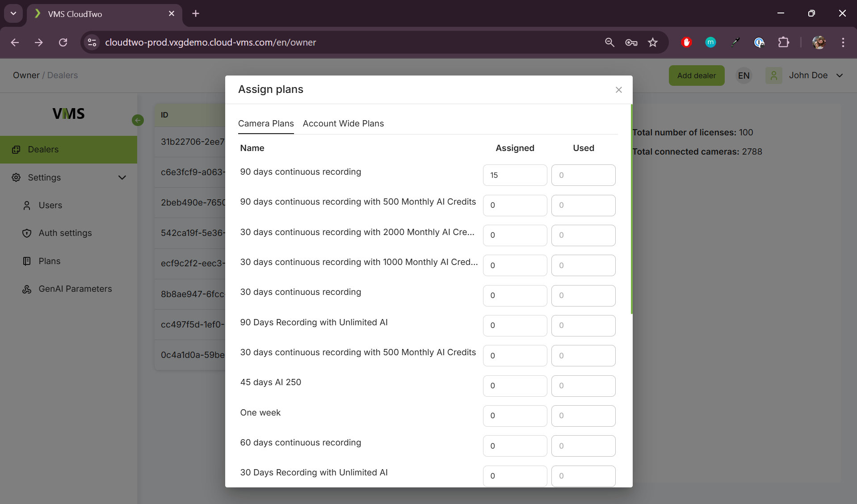This screenshot has width=857, height=504.
Task: Select the Camera Plans tab
Action: (x=266, y=124)
